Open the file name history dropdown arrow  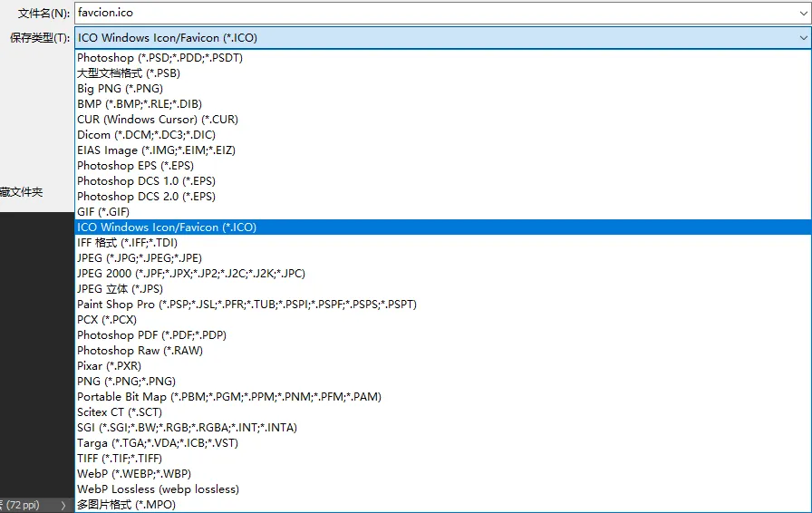point(803,13)
